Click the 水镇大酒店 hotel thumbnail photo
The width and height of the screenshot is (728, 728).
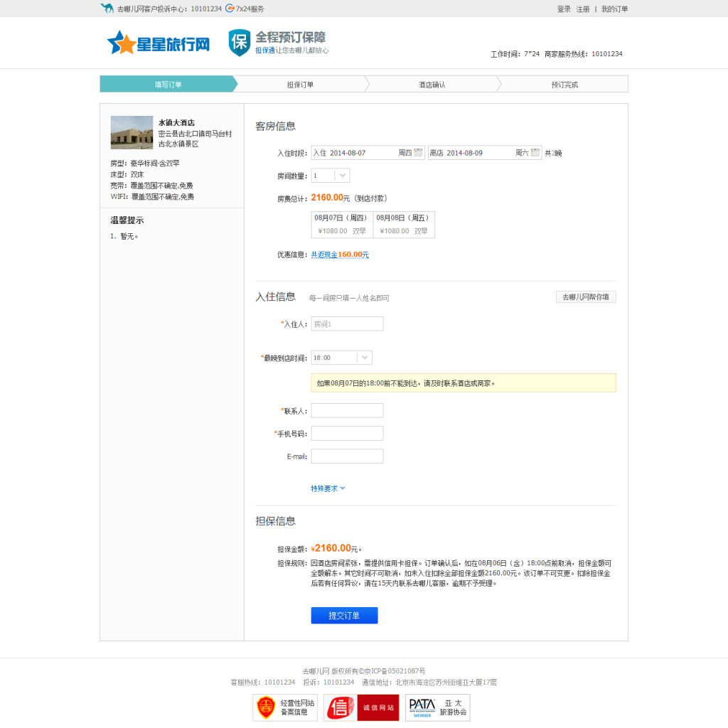132,132
